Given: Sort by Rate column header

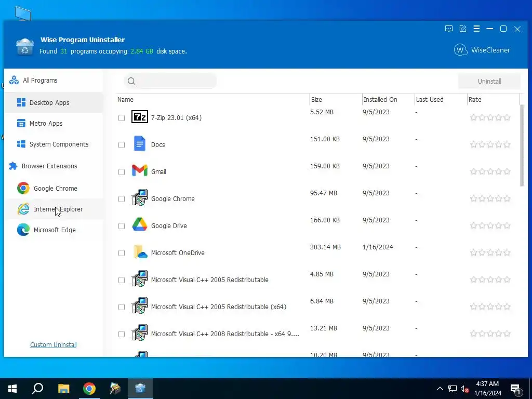Looking at the screenshot, I should 494,99.
